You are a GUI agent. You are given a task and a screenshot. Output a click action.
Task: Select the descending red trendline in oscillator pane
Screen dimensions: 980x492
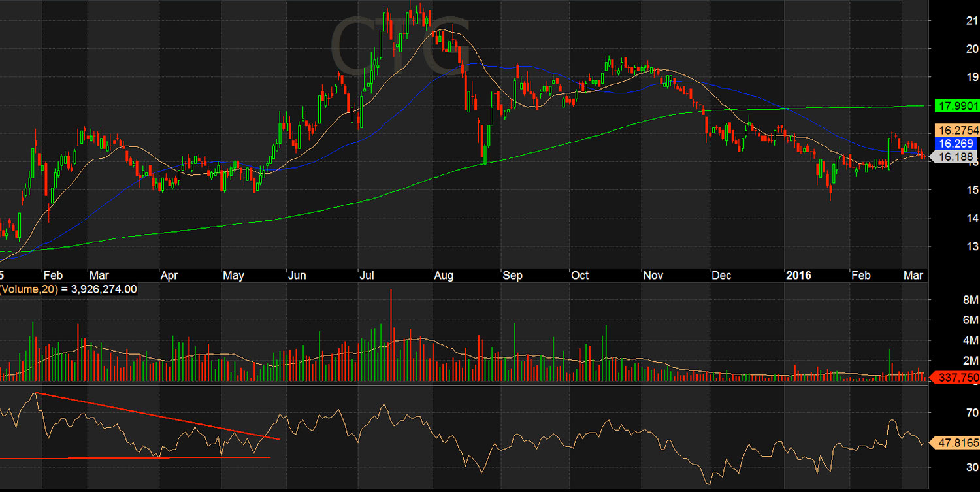click(x=157, y=416)
